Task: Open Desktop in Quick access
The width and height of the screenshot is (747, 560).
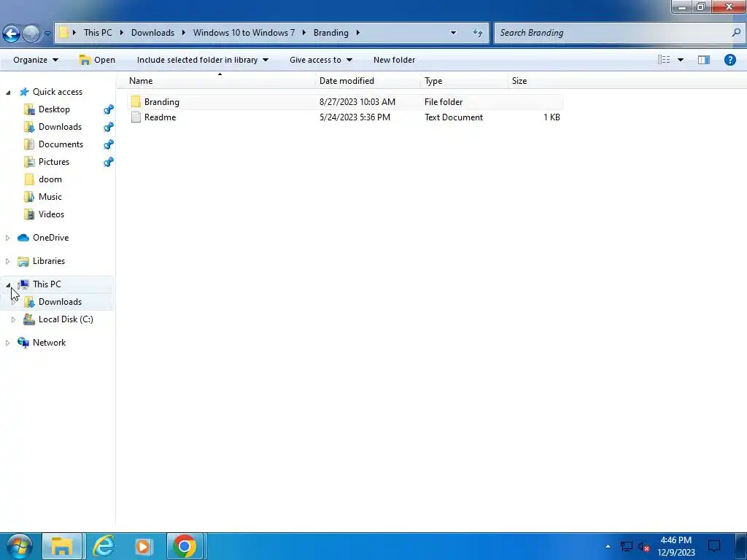Action: (x=54, y=109)
